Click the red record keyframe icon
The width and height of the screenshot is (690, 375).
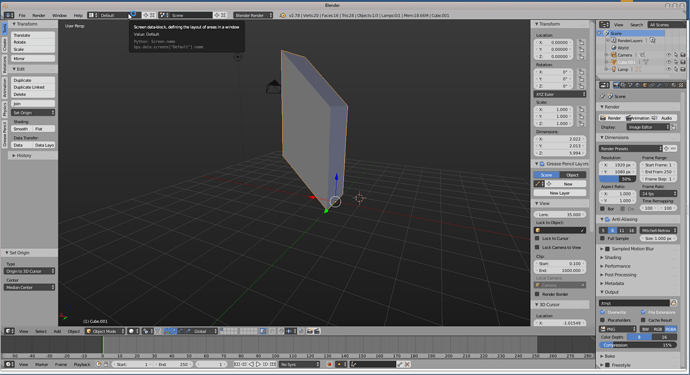point(329,364)
